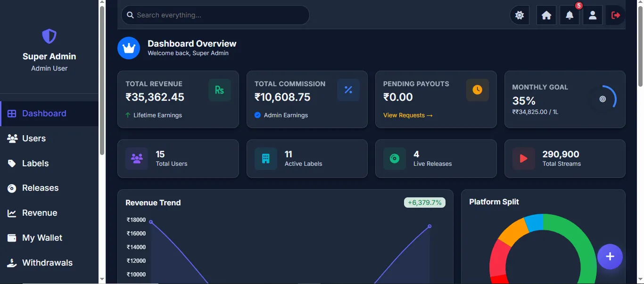Click the percent icon on Total Commission card
This screenshot has width=644, height=284.
pyautogui.click(x=348, y=90)
